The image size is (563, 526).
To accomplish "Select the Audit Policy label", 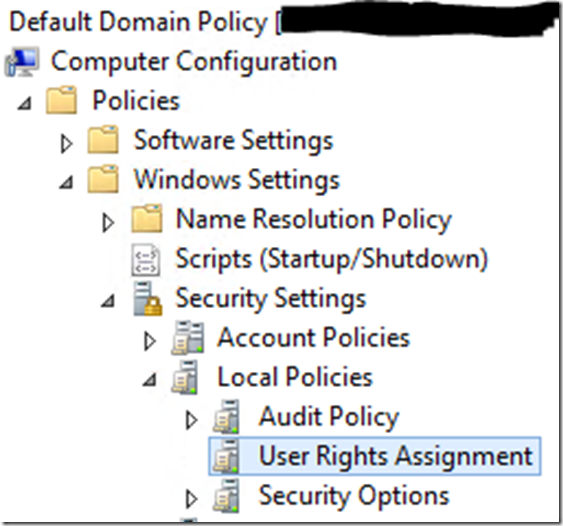I will 329,417.
